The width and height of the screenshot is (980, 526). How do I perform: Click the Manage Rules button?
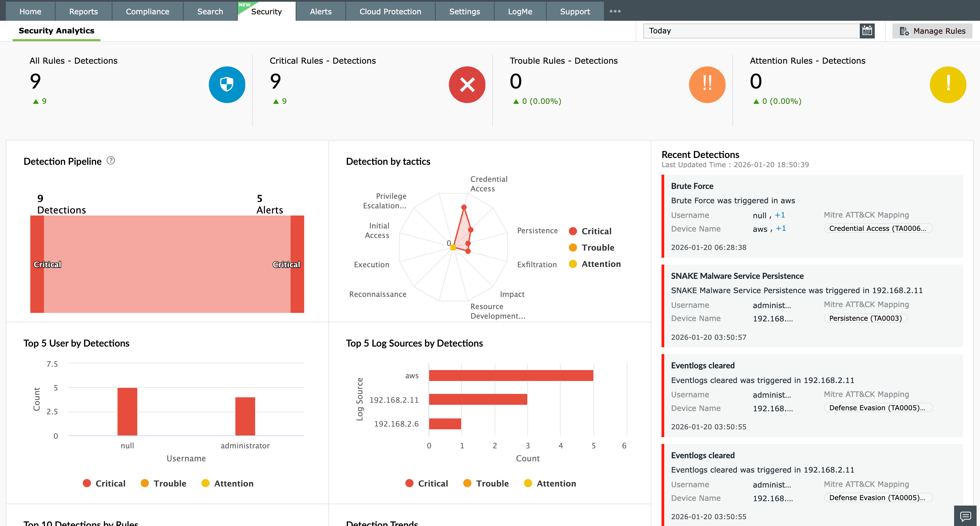(x=932, y=31)
